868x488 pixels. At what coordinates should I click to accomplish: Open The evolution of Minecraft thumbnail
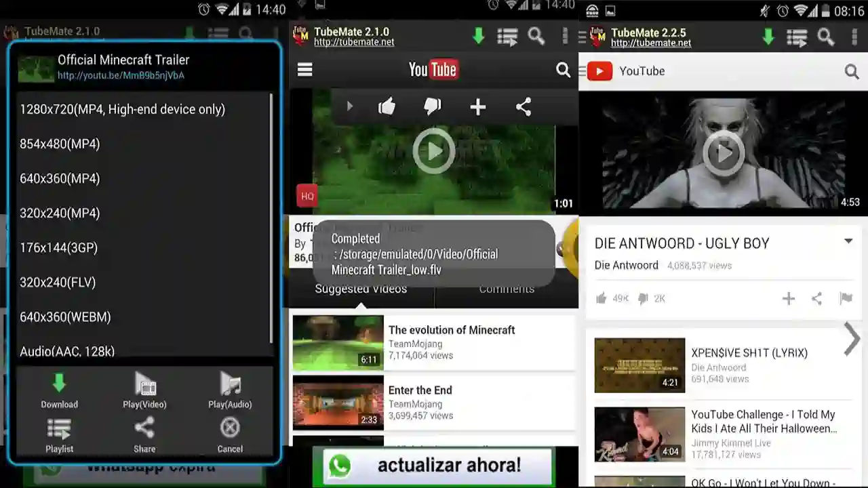point(338,342)
